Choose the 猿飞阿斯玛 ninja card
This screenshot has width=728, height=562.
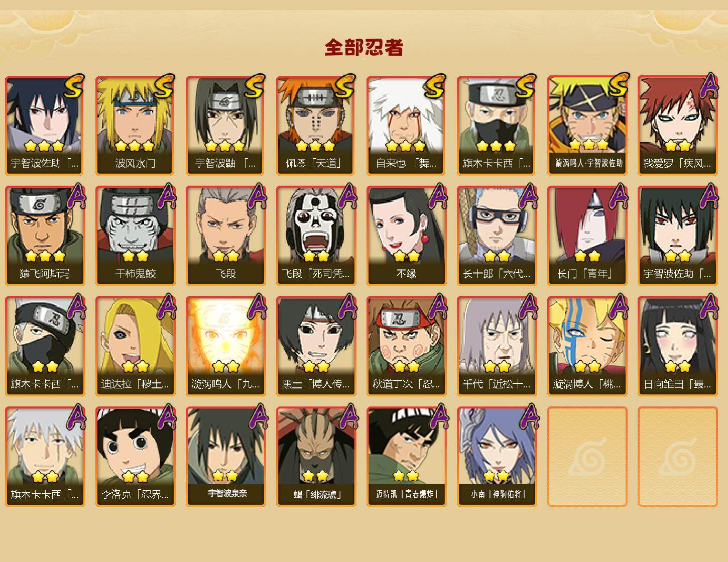pyautogui.click(x=45, y=236)
